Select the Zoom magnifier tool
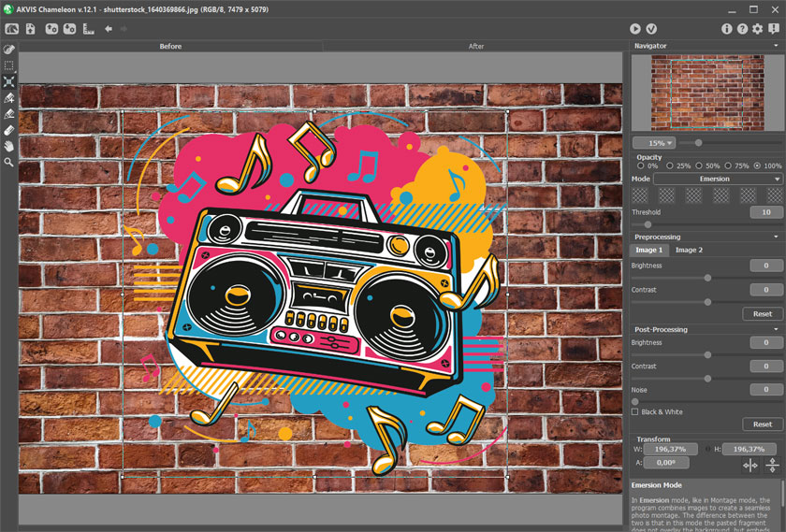Screen dimensions: 786x532 9,163
